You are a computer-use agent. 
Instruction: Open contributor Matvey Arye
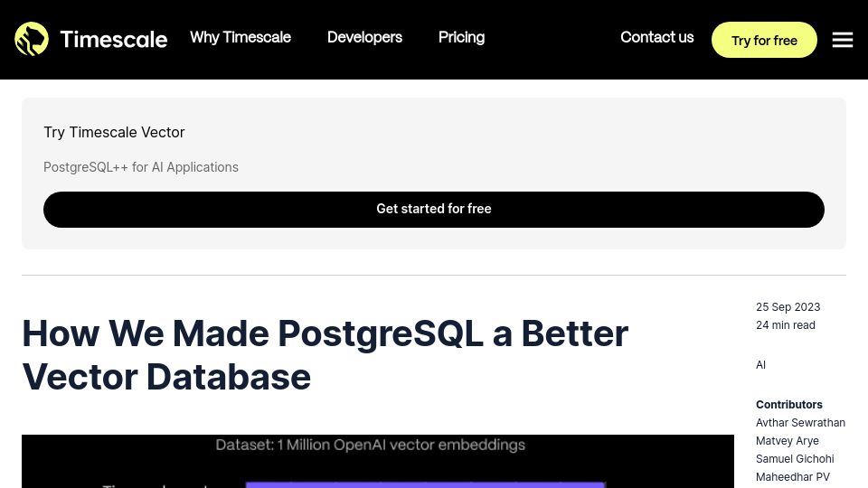tap(788, 441)
